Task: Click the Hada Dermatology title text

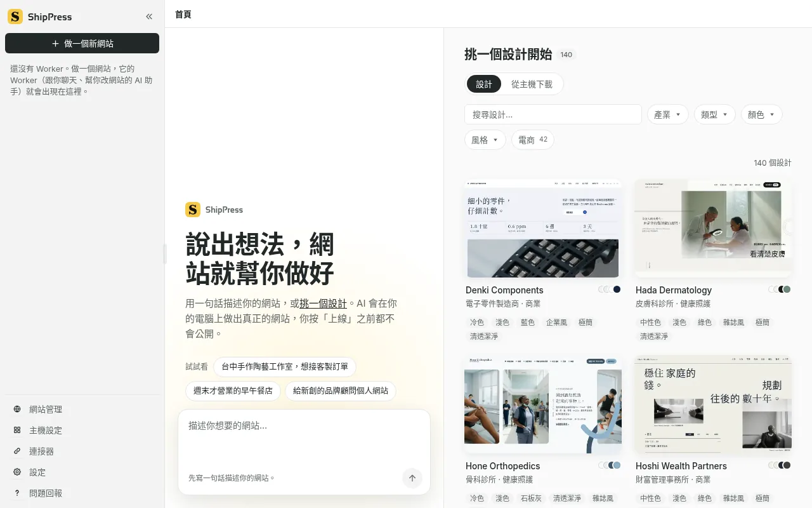Action: (x=674, y=290)
